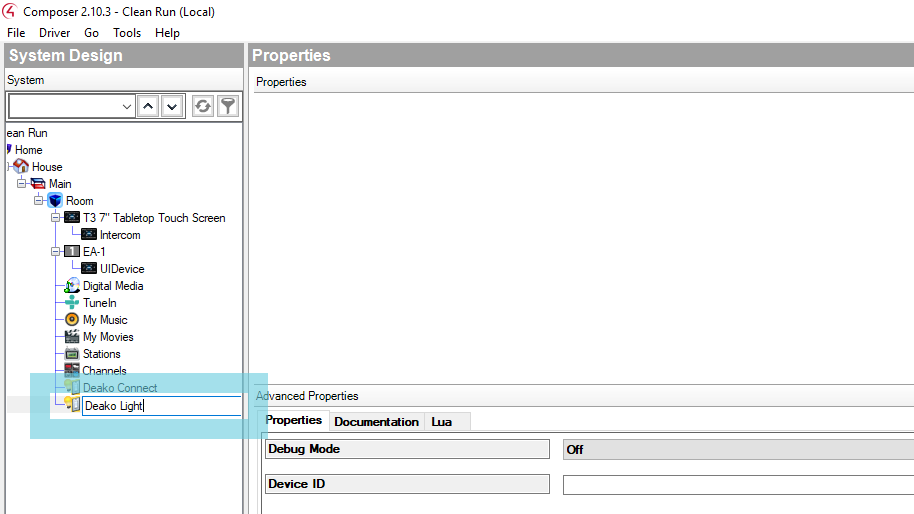
Task: Select the EA-1 tree item
Action: 94,251
